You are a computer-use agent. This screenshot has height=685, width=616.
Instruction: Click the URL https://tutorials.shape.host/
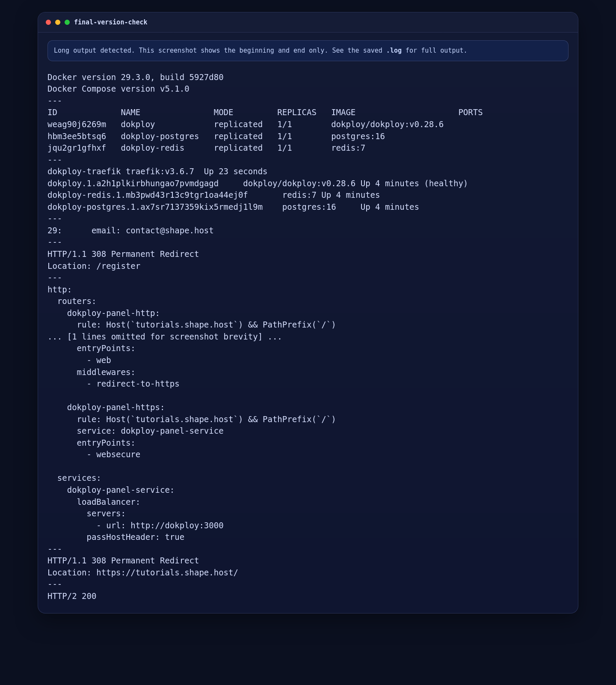coord(167,573)
